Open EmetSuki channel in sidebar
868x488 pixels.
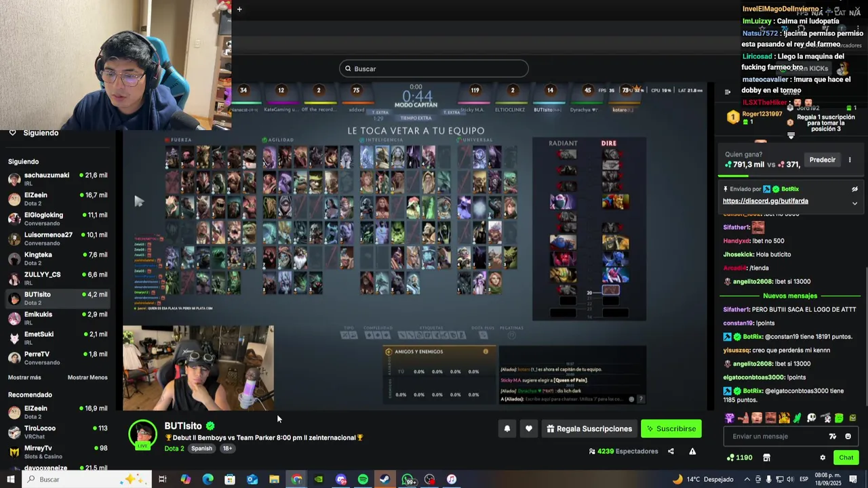coord(57,338)
